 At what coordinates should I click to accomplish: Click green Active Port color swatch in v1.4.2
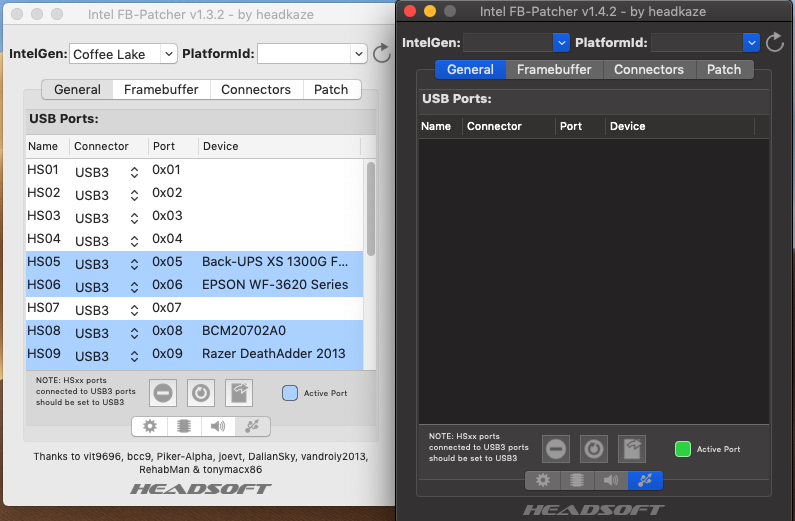pyautogui.click(x=682, y=449)
